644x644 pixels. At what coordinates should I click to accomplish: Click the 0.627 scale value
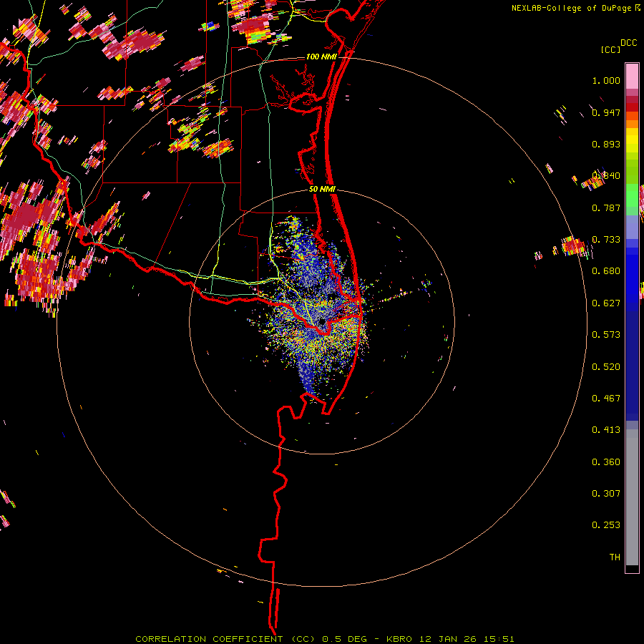coord(606,303)
